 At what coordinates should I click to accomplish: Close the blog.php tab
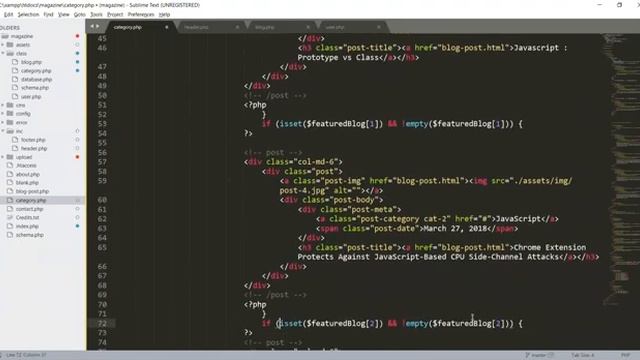click(308, 27)
